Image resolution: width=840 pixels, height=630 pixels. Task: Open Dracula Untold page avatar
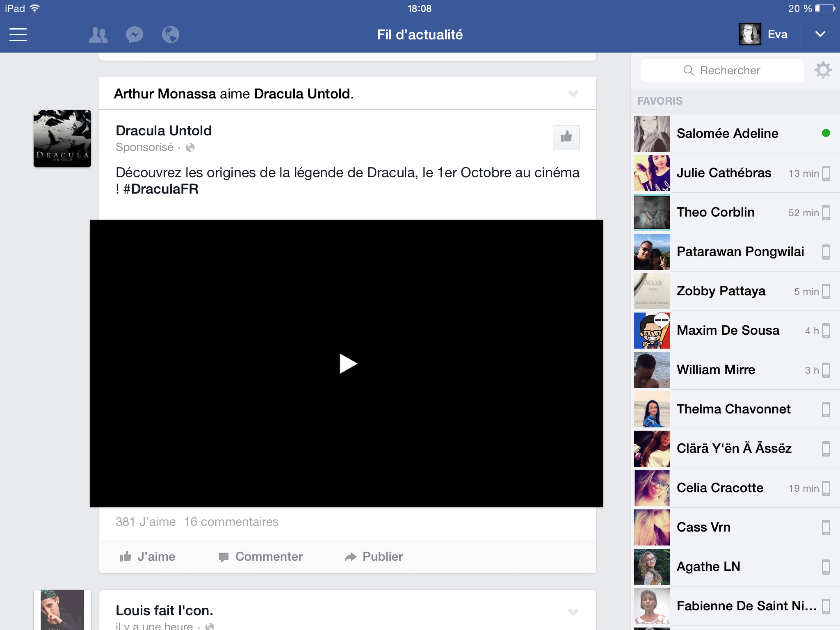[62, 139]
